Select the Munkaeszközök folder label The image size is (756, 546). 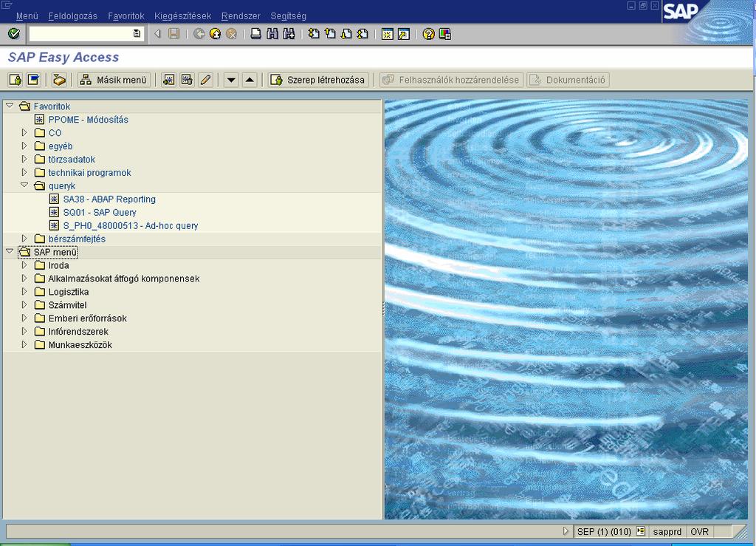point(80,345)
